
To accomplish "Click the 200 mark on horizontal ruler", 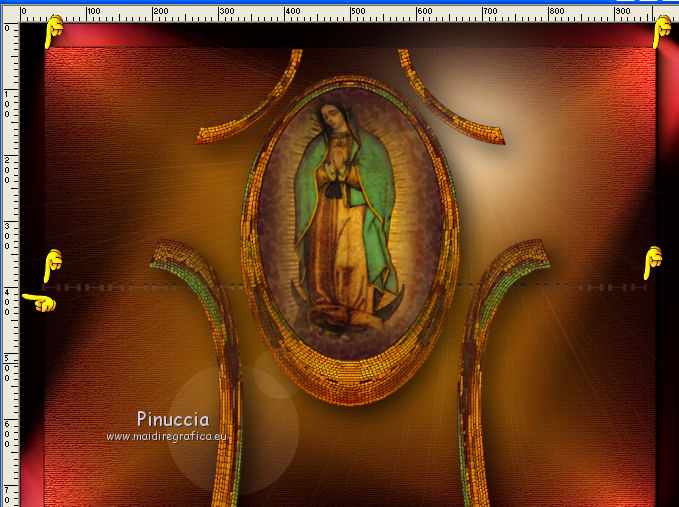I will click(160, 12).
